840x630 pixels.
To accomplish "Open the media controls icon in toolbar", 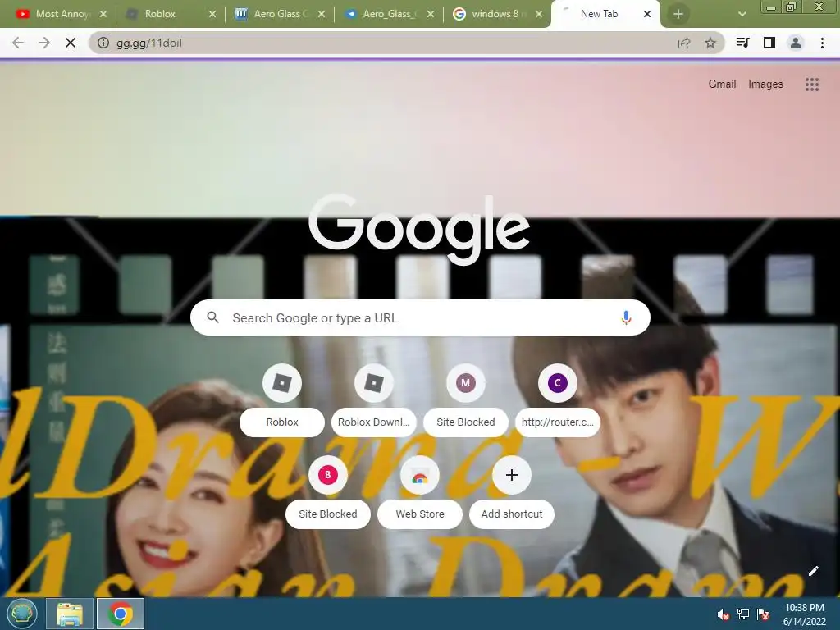I will pyautogui.click(x=742, y=43).
